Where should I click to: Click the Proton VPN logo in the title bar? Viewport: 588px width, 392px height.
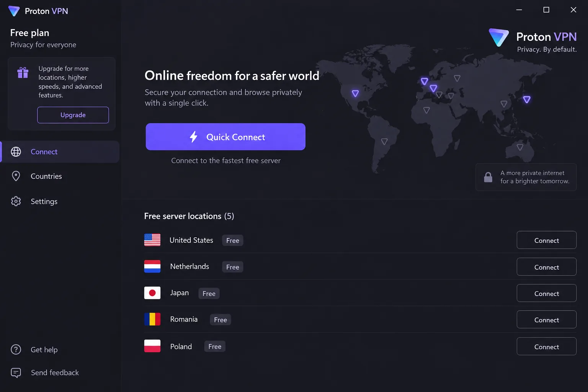point(14,11)
